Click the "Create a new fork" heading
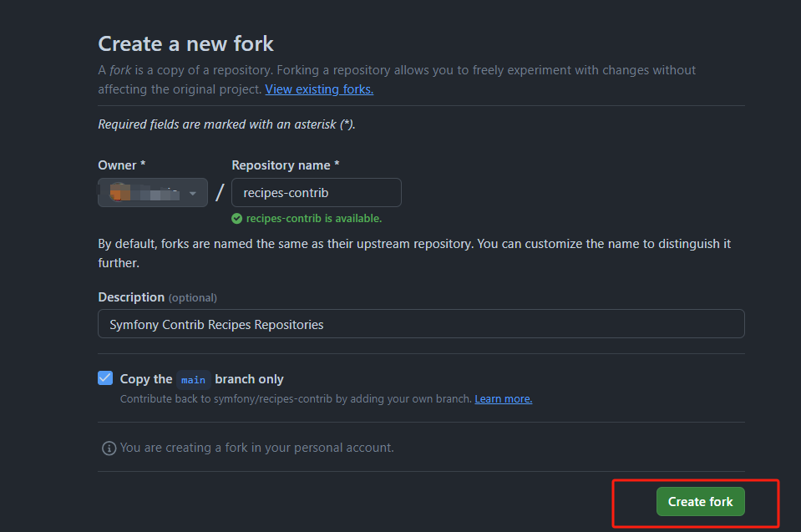Image resolution: width=801 pixels, height=532 pixels. 186,43
